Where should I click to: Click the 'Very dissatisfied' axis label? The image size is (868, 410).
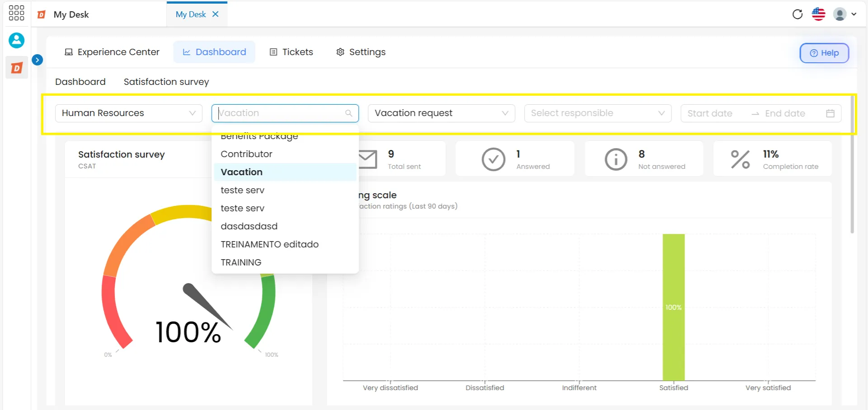390,388
